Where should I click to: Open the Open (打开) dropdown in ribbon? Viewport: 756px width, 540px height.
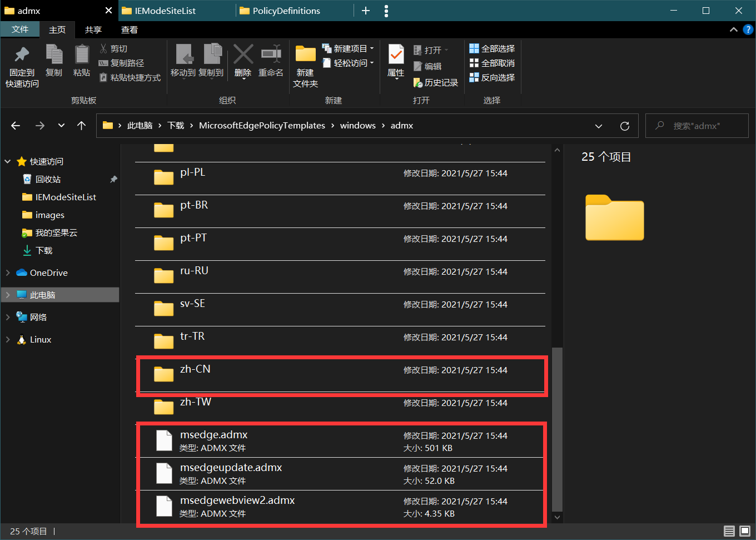431,50
